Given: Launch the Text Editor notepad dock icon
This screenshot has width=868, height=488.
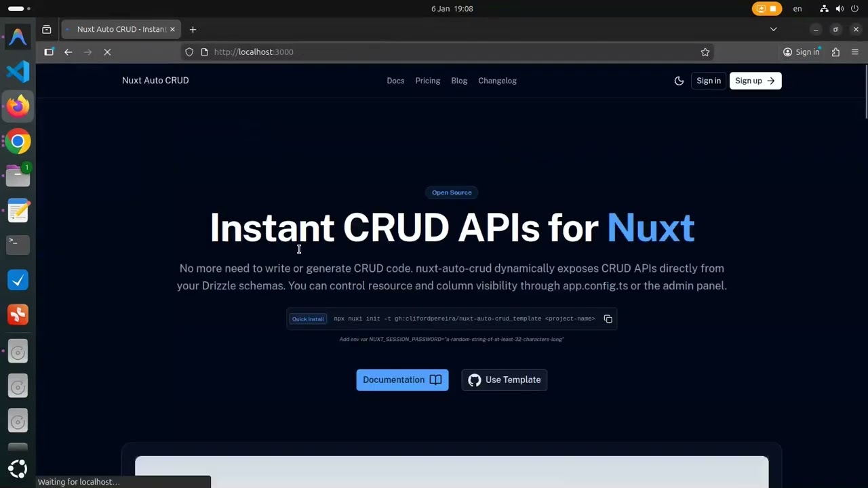Looking at the screenshot, I should (18, 211).
